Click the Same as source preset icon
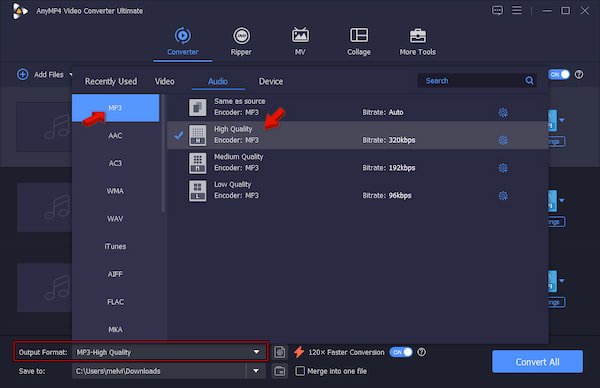This screenshot has width=600, height=388. point(197,108)
